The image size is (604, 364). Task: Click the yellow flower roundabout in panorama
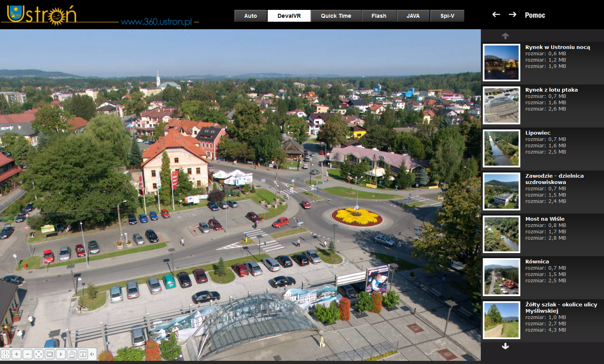357,217
